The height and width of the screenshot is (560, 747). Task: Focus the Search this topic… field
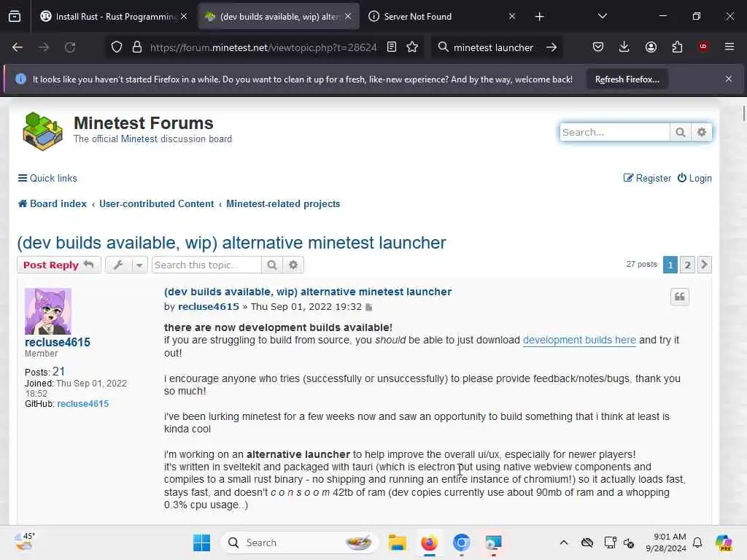[x=206, y=265]
